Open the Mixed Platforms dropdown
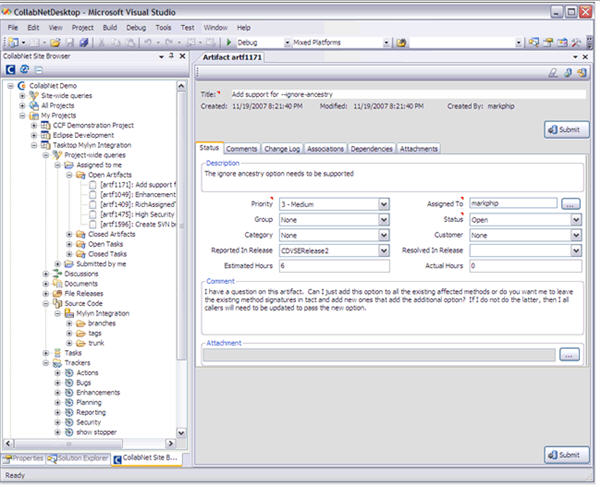This screenshot has height=487, width=600. tap(386, 43)
